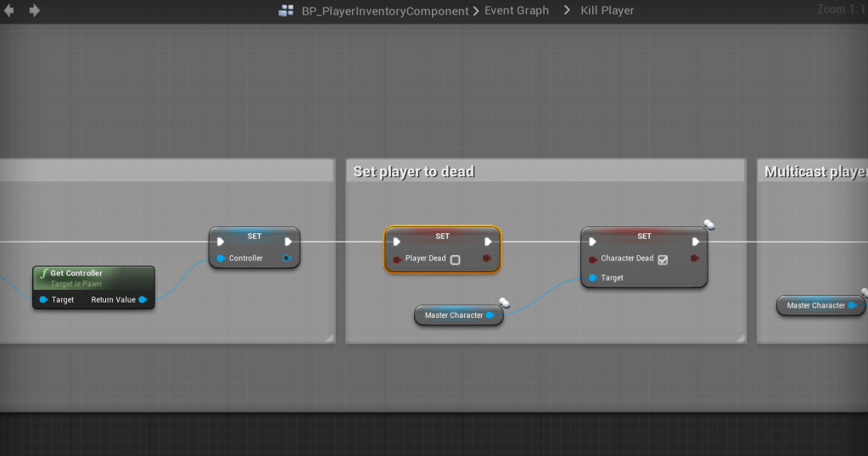The image size is (868, 456).
Task: Select the Master Character node under Player Dead
Action: pyautogui.click(x=454, y=315)
